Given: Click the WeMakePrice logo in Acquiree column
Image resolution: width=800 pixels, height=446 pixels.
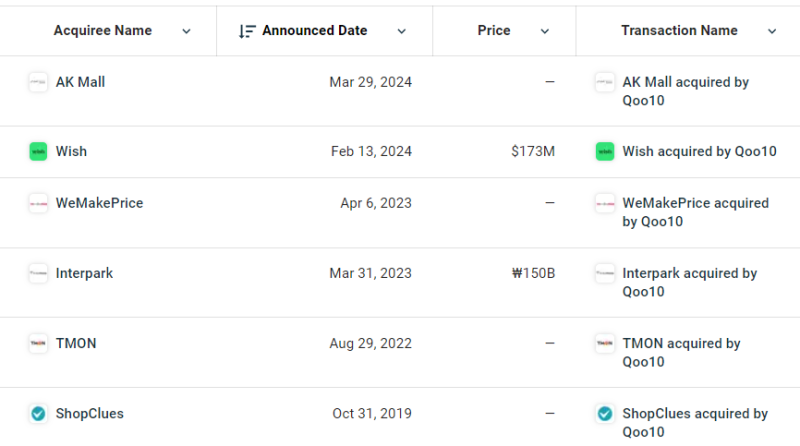Looking at the screenshot, I should [38, 203].
